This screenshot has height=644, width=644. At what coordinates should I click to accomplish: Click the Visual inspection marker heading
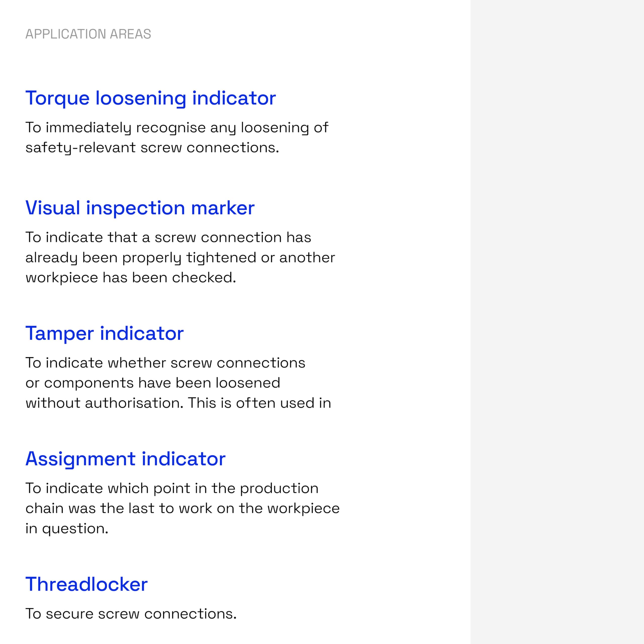140,208
